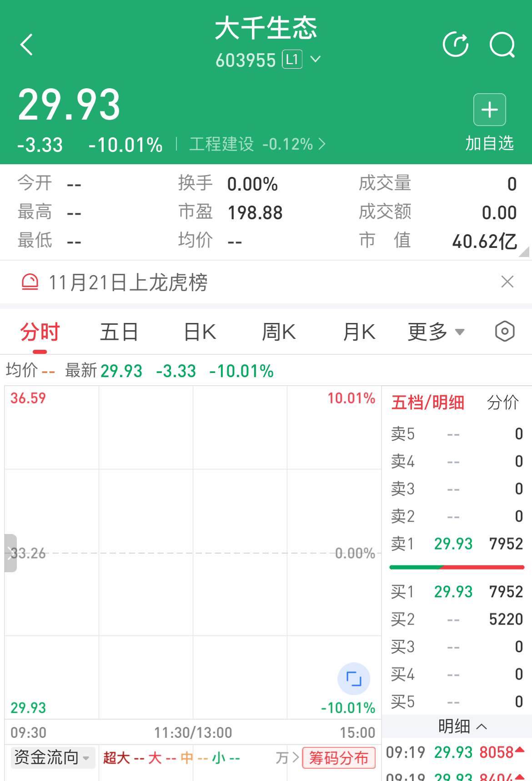Switch to 分时 chart tab
Screen dimensions: 532x781
tap(40, 332)
